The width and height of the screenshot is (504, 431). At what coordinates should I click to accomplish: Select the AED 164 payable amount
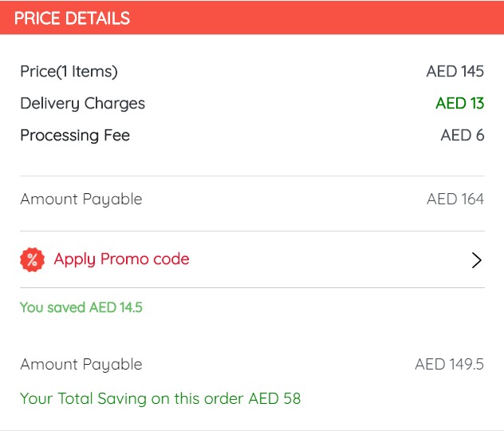tap(455, 200)
